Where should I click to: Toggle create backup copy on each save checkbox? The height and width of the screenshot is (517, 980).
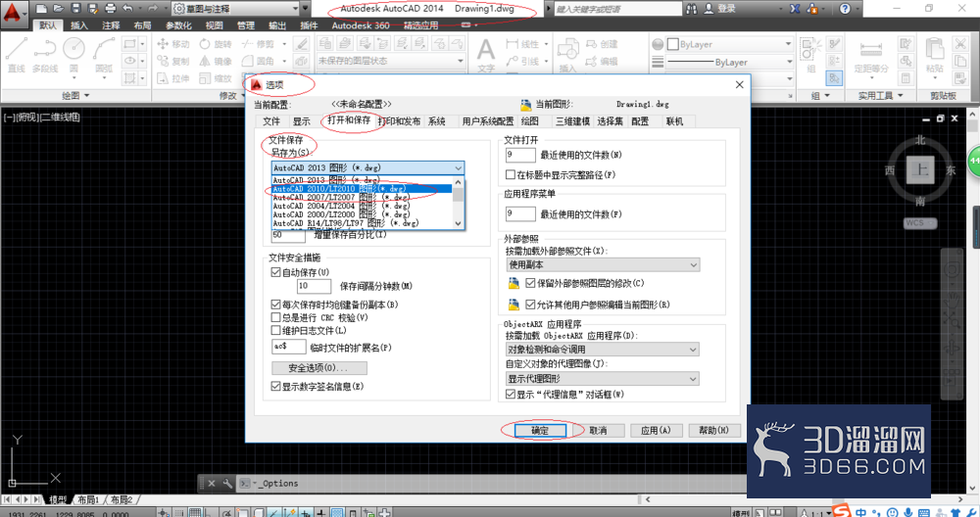tap(275, 305)
